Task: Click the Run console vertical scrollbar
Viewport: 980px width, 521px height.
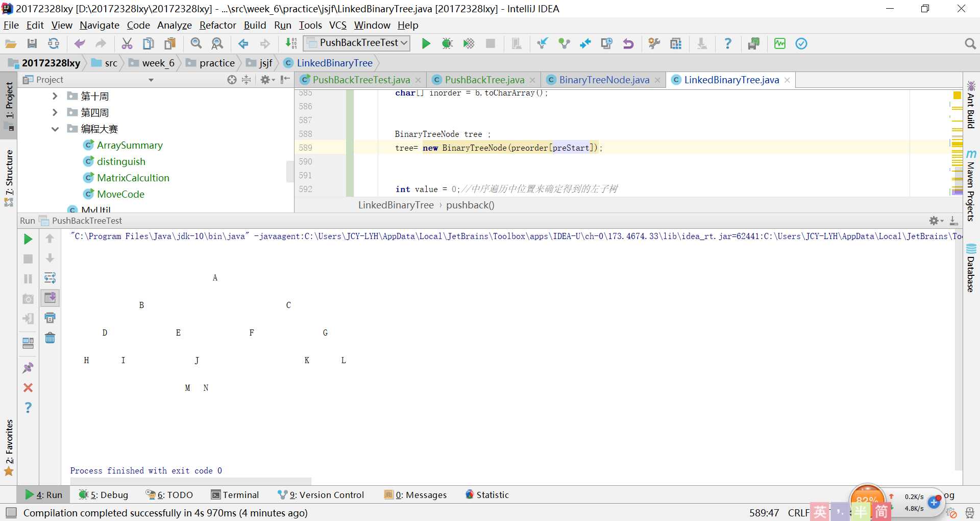Action: pyautogui.click(x=959, y=349)
